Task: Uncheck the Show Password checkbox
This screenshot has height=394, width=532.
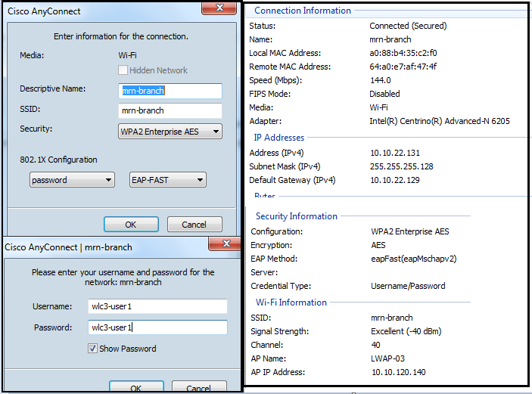Action: (x=93, y=349)
